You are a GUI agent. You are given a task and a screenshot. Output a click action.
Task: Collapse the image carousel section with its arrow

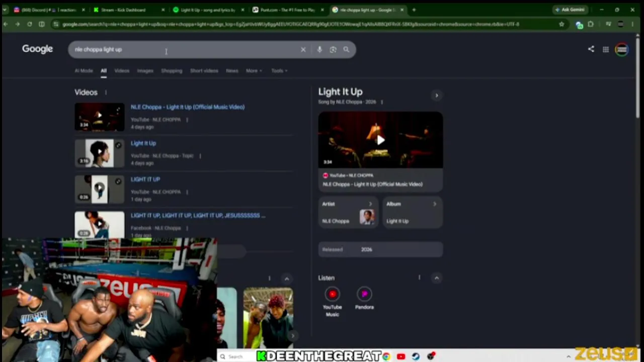(x=286, y=279)
